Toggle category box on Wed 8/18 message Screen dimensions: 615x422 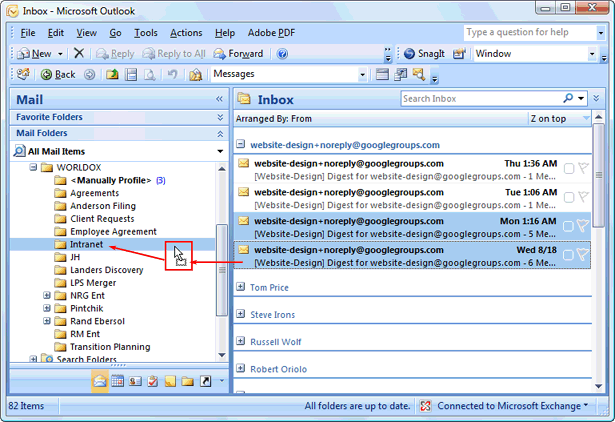tap(568, 255)
